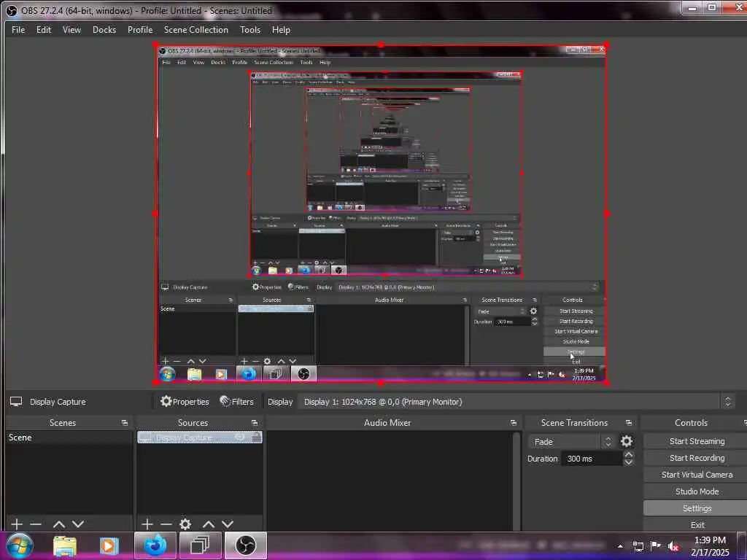747x560 pixels.
Task: Open the Windows Start menu orb
Action: [x=19, y=545]
